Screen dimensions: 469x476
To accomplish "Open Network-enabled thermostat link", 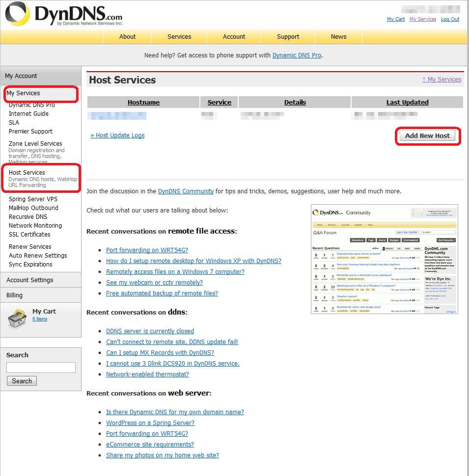I will click(x=147, y=374).
